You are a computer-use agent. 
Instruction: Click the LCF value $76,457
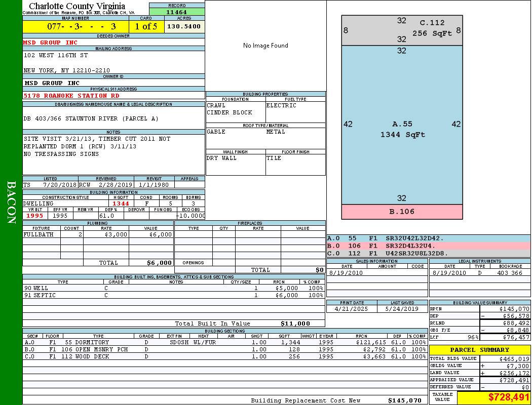tap(516, 338)
